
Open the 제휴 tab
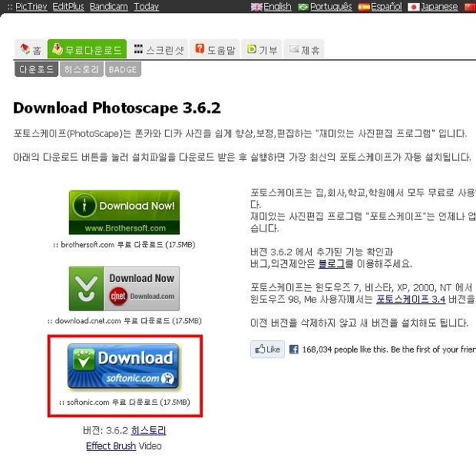coord(304,49)
